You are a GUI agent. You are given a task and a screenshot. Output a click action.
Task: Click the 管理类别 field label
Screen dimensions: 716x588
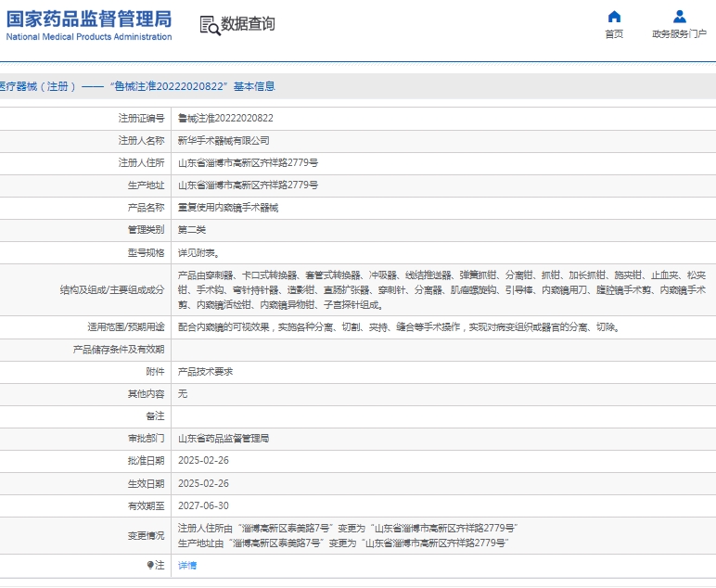pos(147,230)
